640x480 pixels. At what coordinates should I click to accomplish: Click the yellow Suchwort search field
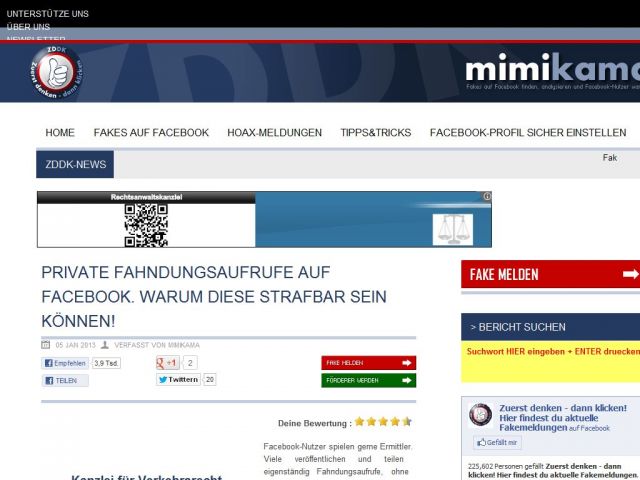[551, 362]
